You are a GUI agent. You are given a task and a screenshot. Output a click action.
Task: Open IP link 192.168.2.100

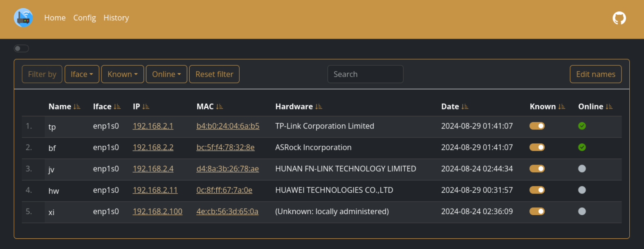click(157, 211)
